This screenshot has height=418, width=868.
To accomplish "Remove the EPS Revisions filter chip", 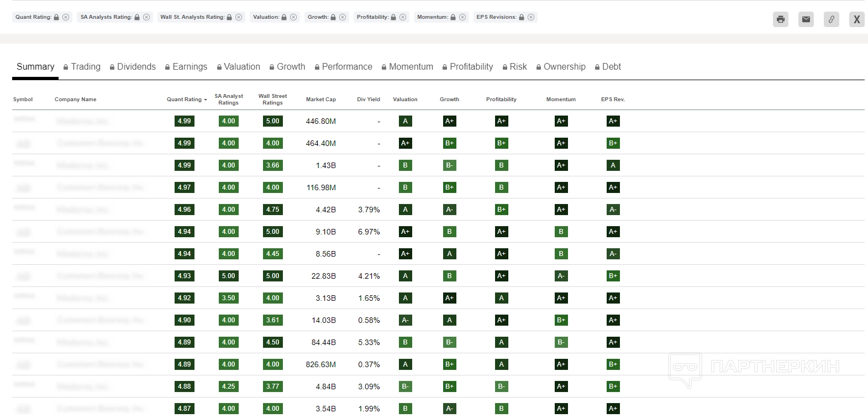I will coord(531,17).
